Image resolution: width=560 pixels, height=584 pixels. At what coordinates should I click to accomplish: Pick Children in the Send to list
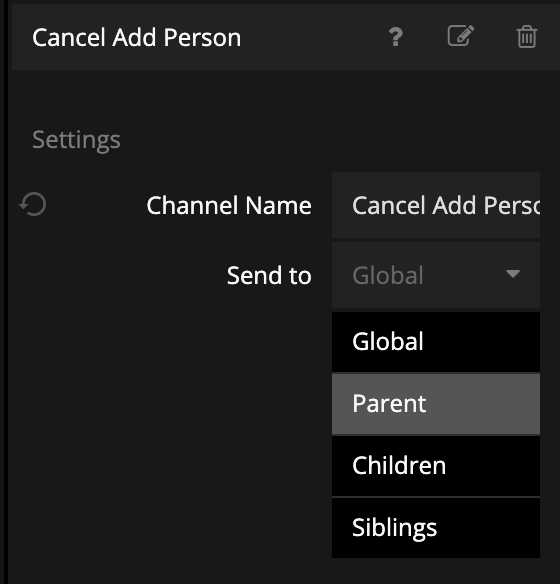436,466
